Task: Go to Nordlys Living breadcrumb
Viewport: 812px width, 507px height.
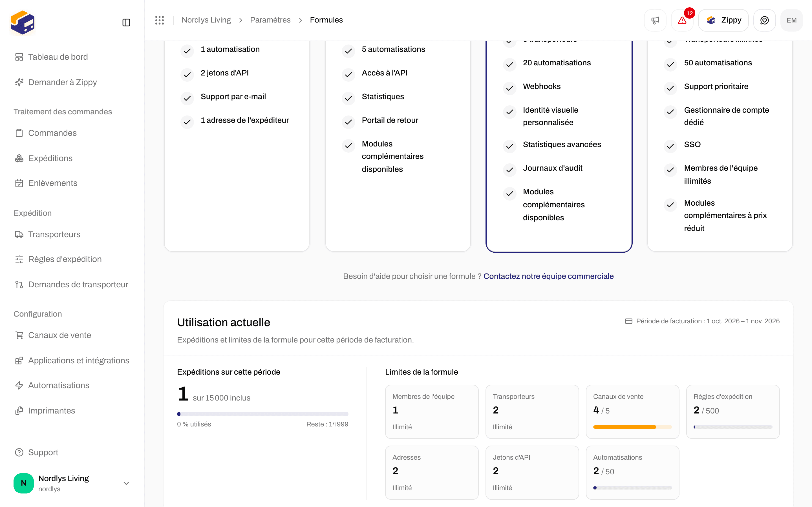Action: (x=206, y=20)
